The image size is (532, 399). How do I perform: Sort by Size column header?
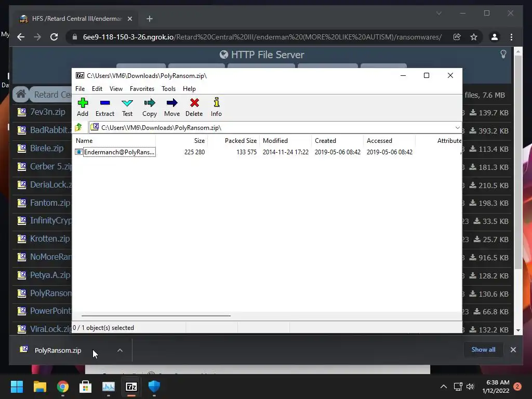[181, 140]
